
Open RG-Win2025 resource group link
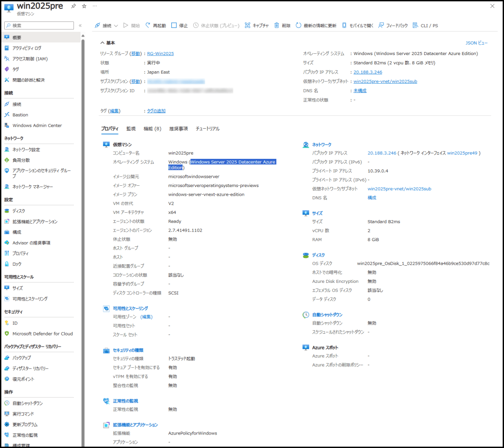coord(160,54)
